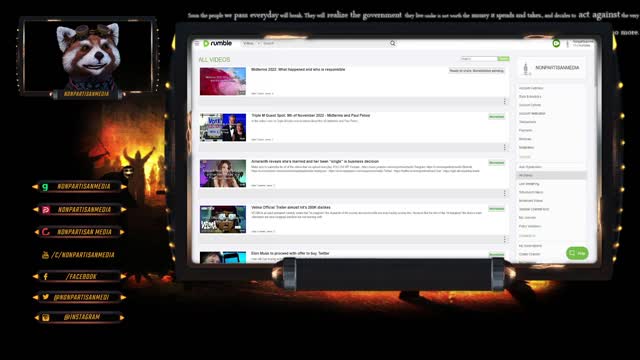Click the magnifier search icon in the Rumble header
This screenshot has height=360, width=640.
(x=393, y=43)
